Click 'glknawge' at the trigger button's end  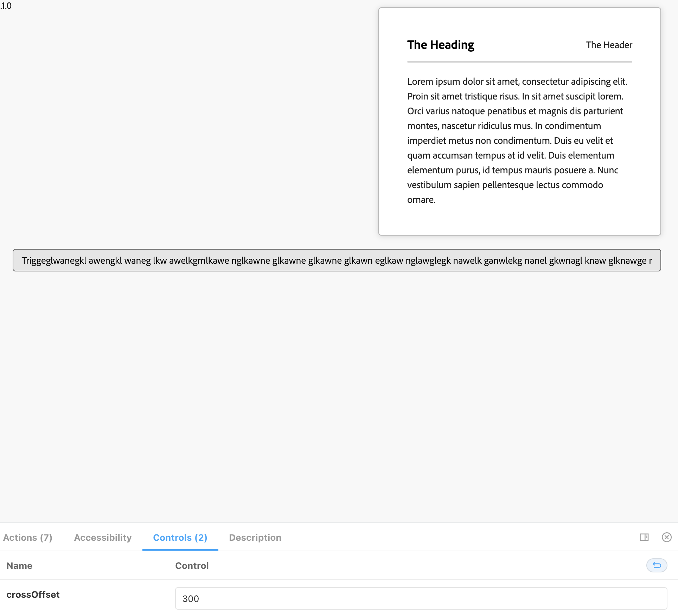pos(627,261)
